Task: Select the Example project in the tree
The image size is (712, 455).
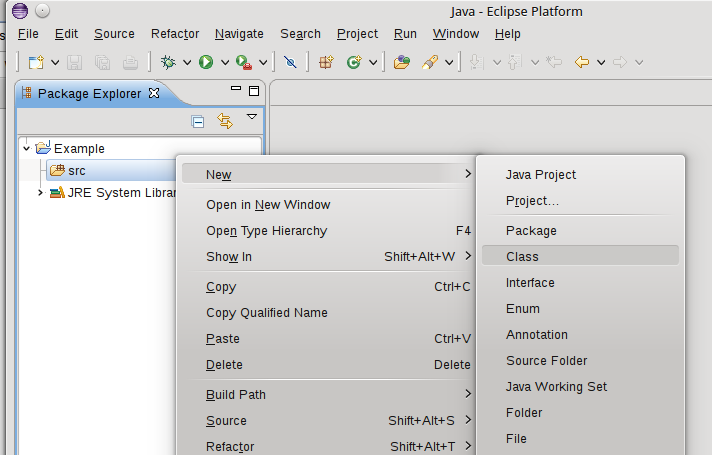Action: 79,148
